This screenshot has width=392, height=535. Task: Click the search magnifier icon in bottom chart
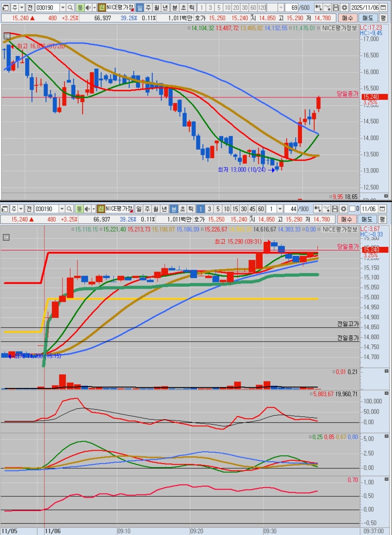pyautogui.click(x=69, y=209)
